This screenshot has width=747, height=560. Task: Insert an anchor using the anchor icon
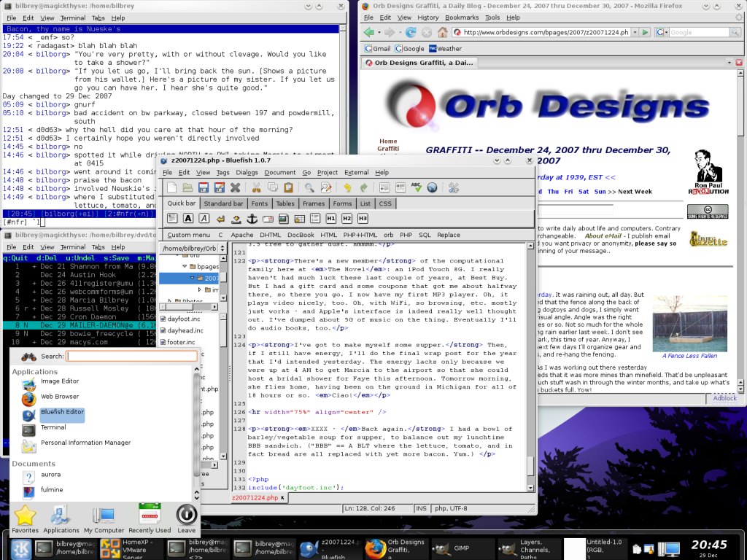tap(252, 219)
